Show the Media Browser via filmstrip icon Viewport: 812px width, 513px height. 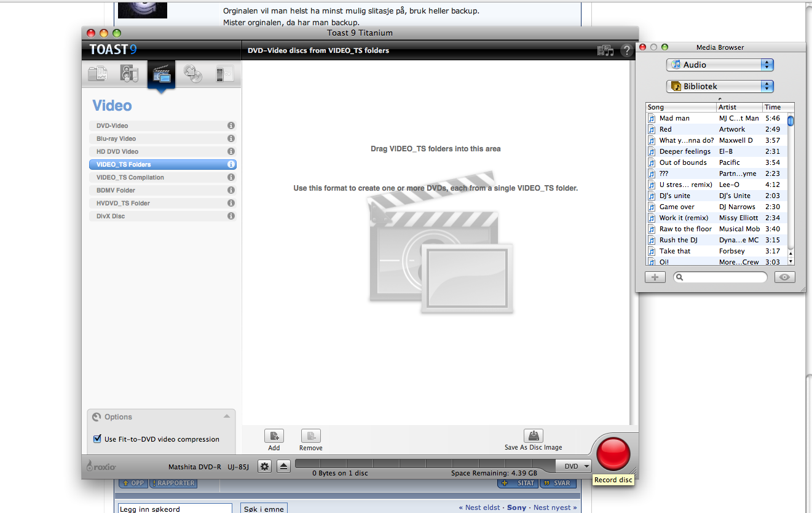(605, 50)
